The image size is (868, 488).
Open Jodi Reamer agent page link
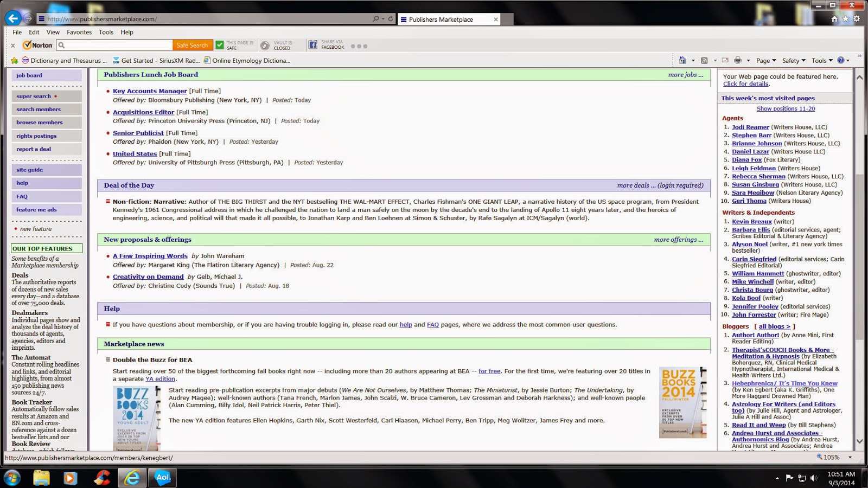point(750,127)
